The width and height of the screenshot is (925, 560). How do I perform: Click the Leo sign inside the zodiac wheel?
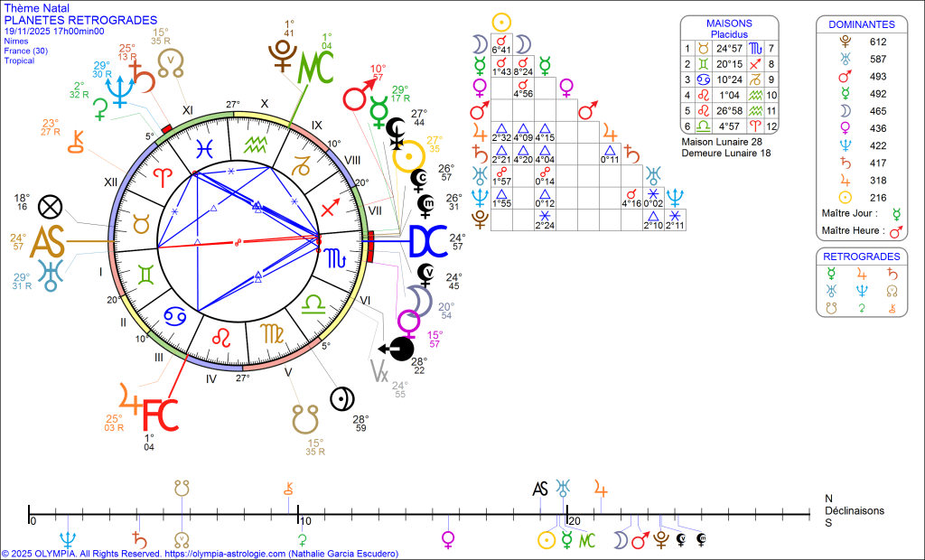(220, 338)
